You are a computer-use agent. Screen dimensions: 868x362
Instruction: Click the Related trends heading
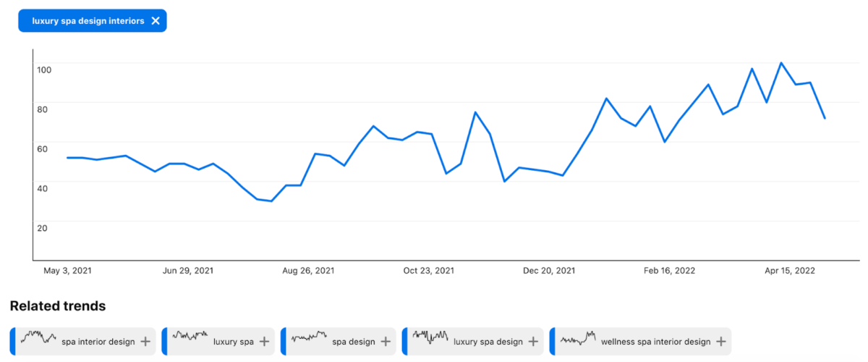pyautogui.click(x=58, y=306)
